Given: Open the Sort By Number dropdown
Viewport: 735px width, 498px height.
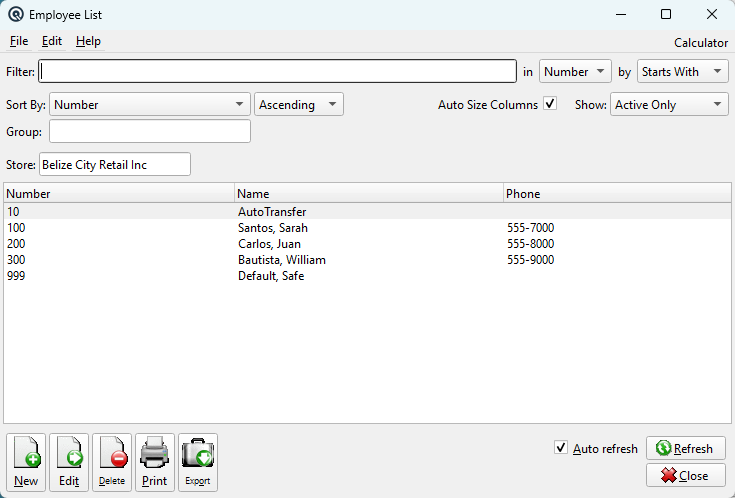Looking at the screenshot, I should pos(150,104).
